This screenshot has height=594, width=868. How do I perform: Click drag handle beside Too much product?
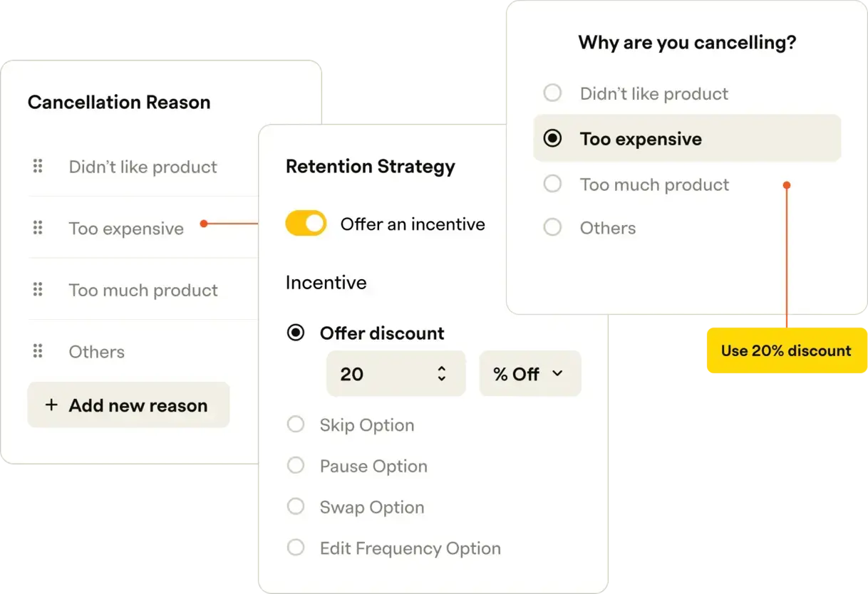point(38,290)
